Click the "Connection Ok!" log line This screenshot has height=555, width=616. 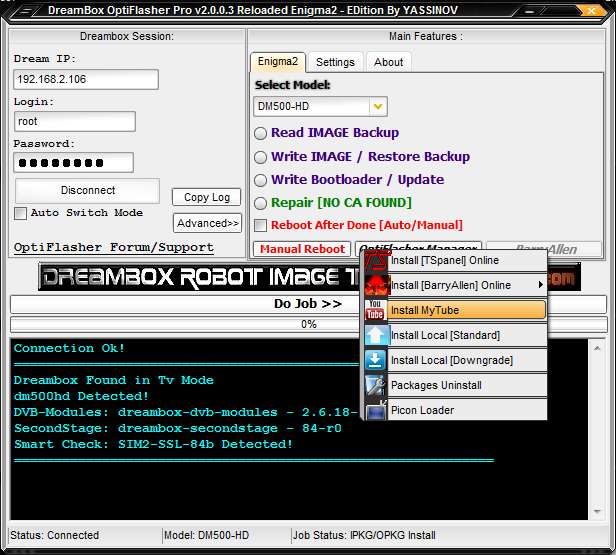(x=69, y=348)
